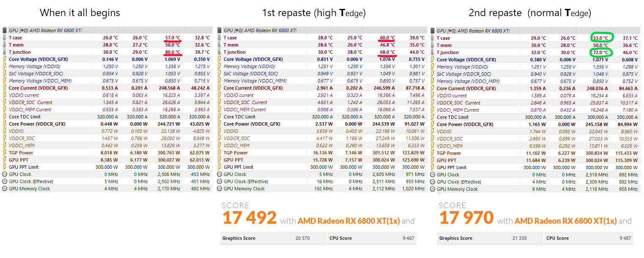The image size is (644, 258).
Task: Click T case thermometer icon in 1st repaste panel
Action: click(x=219, y=38)
